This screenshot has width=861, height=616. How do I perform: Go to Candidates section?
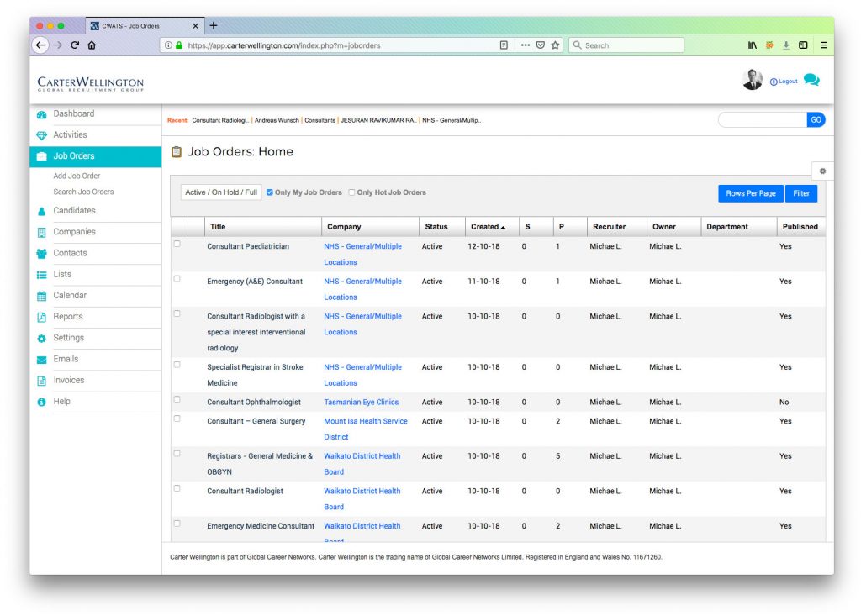point(74,211)
